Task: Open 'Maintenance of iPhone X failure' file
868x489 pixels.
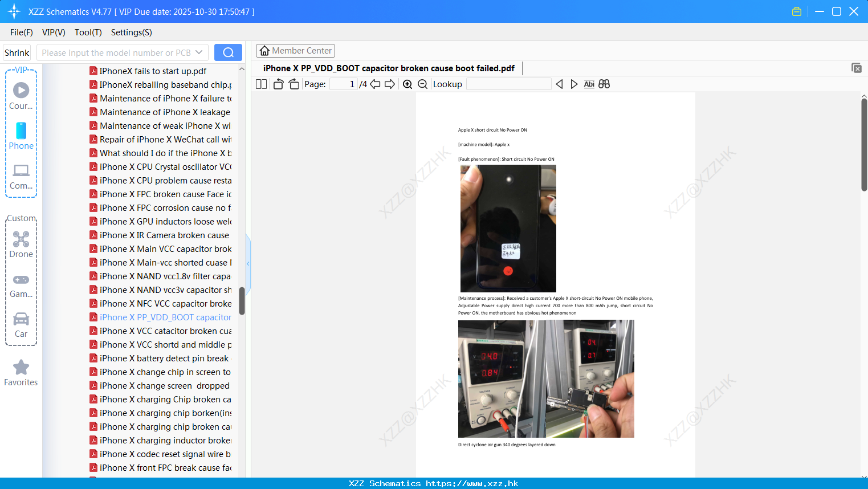Action: click(x=160, y=99)
